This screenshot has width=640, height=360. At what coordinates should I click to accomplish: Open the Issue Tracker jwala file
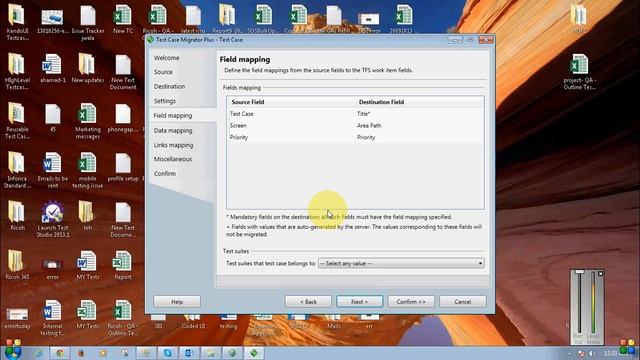click(x=88, y=22)
